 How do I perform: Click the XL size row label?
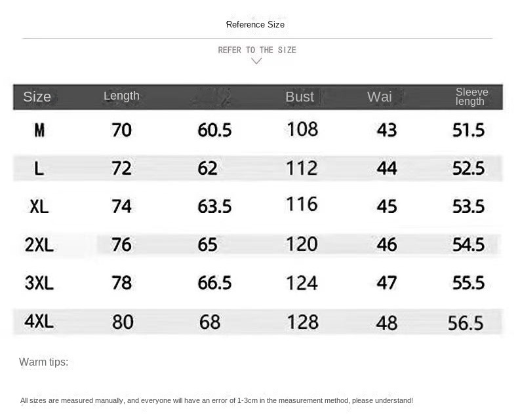[39, 206]
